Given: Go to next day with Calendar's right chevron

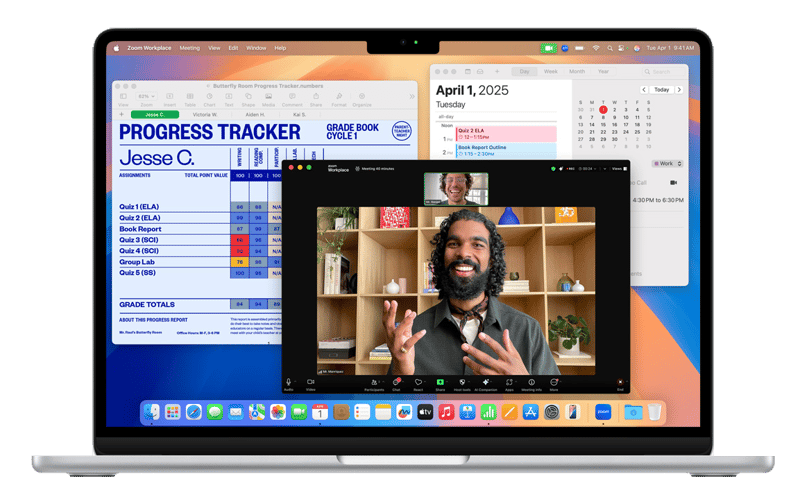Looking at the screenshot, I should pyautogui.click(x=679, y=90).
